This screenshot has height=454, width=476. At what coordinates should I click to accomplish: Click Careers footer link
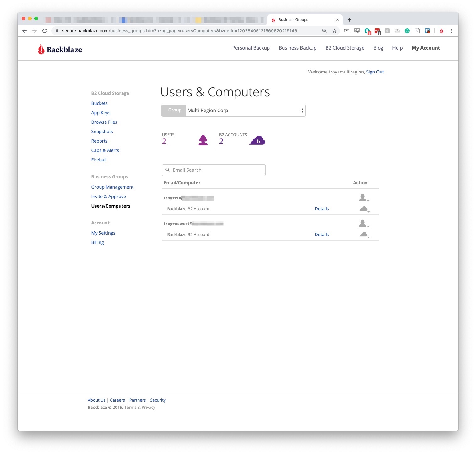[117, 400]
